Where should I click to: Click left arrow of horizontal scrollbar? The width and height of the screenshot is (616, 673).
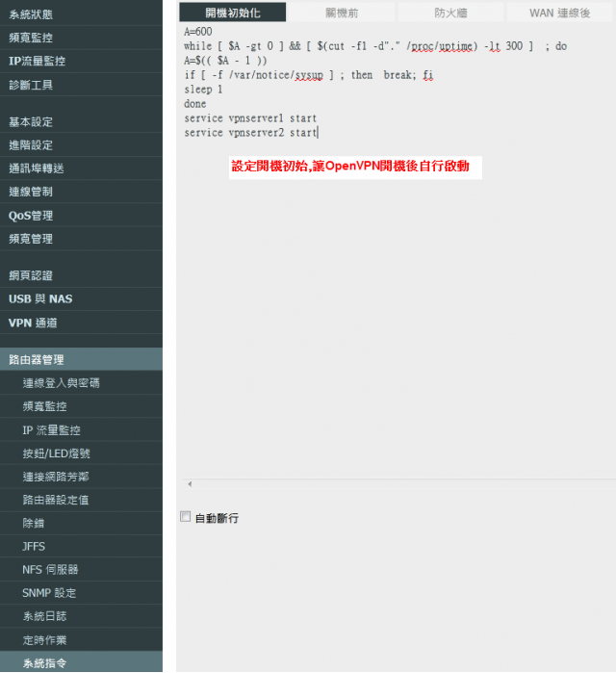(x=190, y=484)
